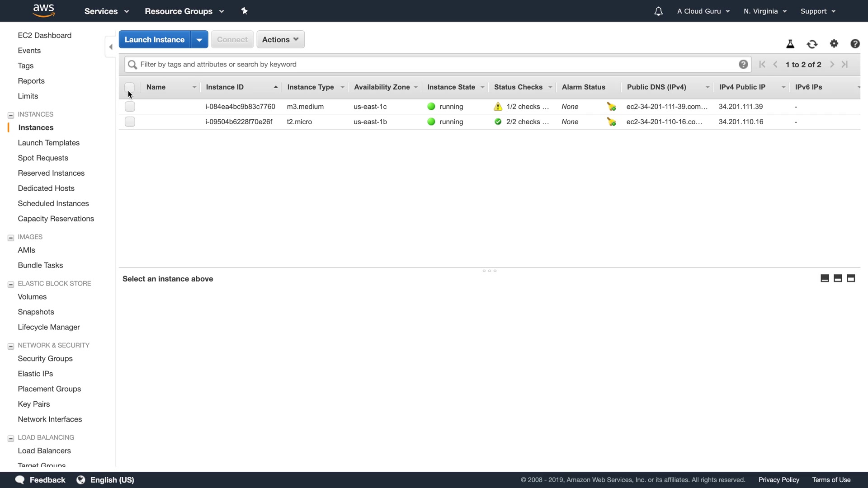Click the pin shortcut icon in navbar
This screenshot has height=488, width=868.
[245, 11]
